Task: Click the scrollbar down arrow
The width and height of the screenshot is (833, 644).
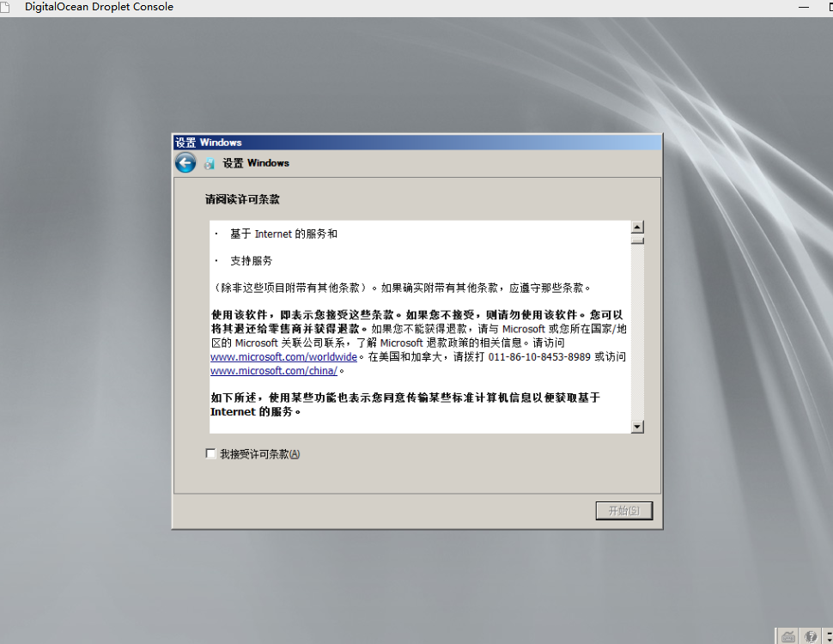Action: tap(637, 427)
